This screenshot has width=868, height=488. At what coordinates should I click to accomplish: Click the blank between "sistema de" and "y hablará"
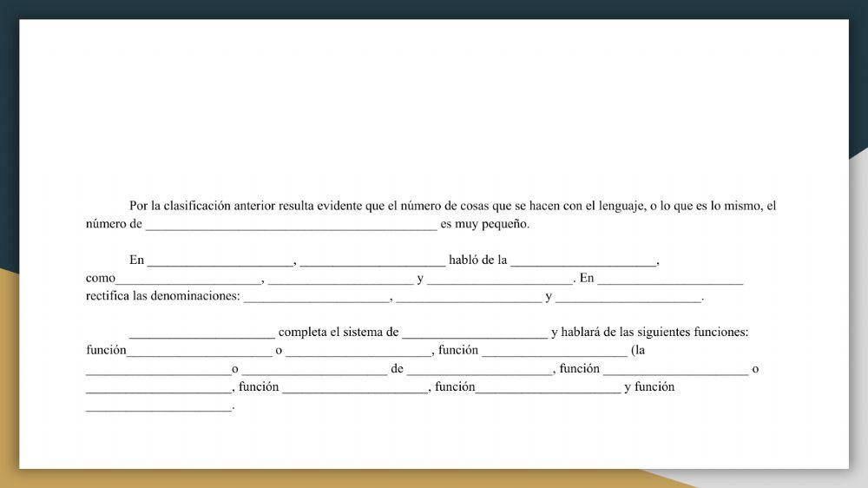tap(475, 333)
